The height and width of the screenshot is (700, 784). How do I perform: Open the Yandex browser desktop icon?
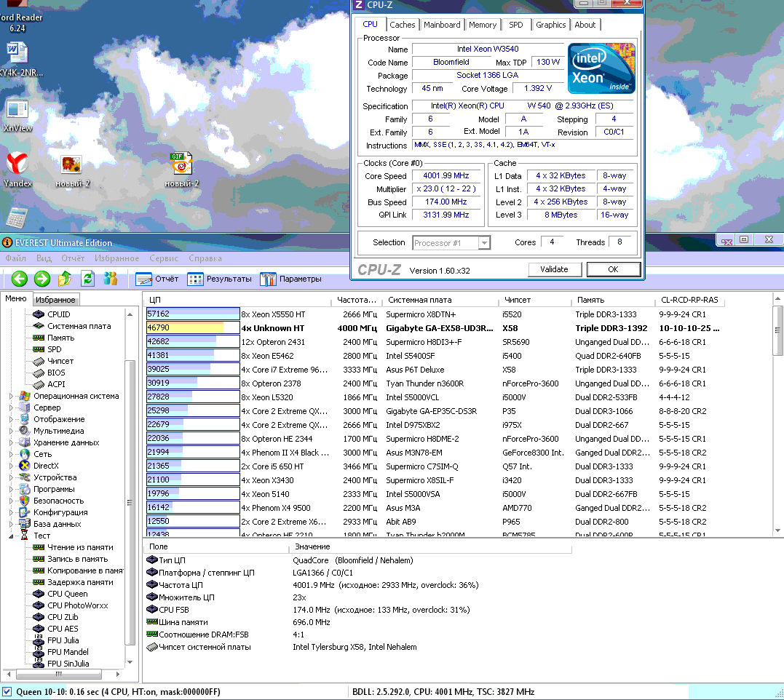pyautogui.click(x=17, y=164)
